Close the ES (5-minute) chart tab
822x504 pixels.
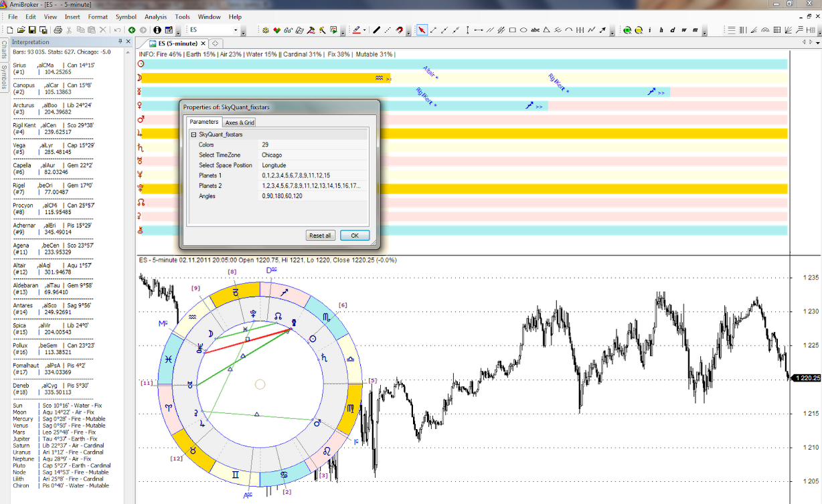point(204,43)
